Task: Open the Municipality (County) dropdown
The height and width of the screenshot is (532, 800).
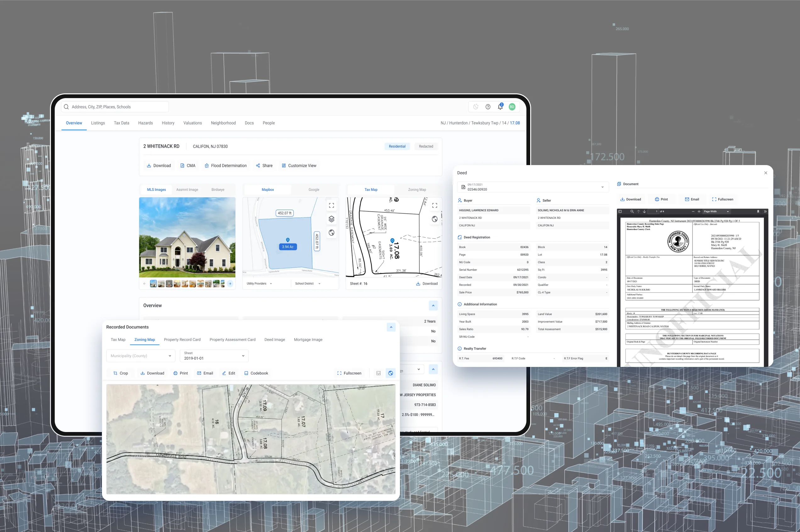Action: tap(141, 356)
